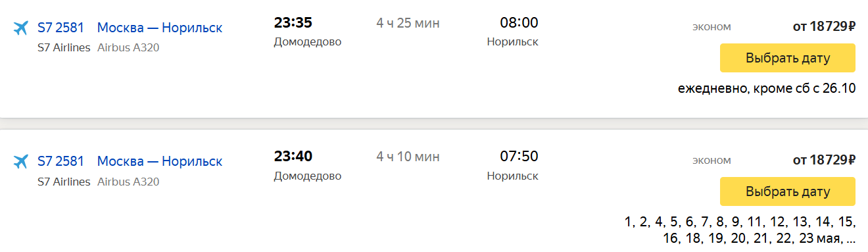Click the 'ежедневно, кроме сб с 26.10' schedule text
This screenshot has height=252, width=868.
(767, 88)
